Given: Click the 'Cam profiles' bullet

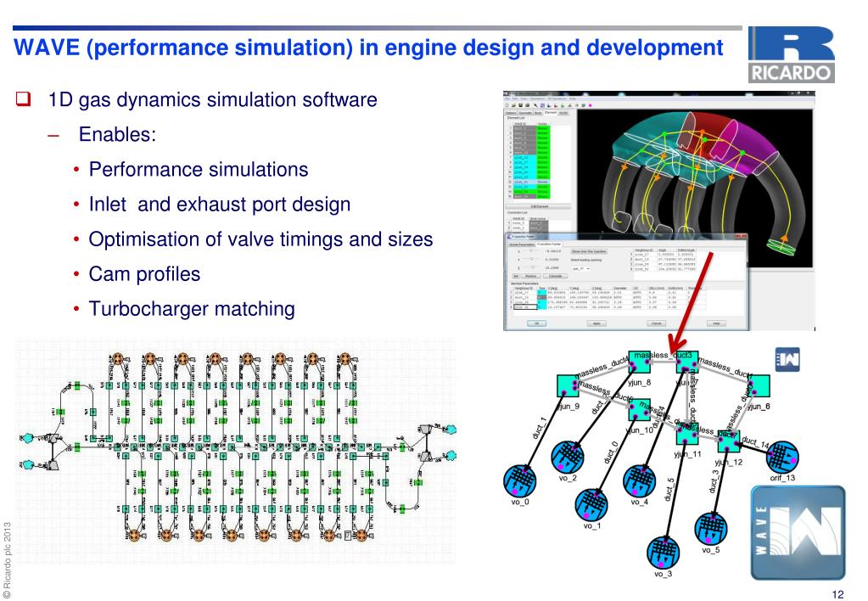Looking at the screenshot, I should click(144, 274).
